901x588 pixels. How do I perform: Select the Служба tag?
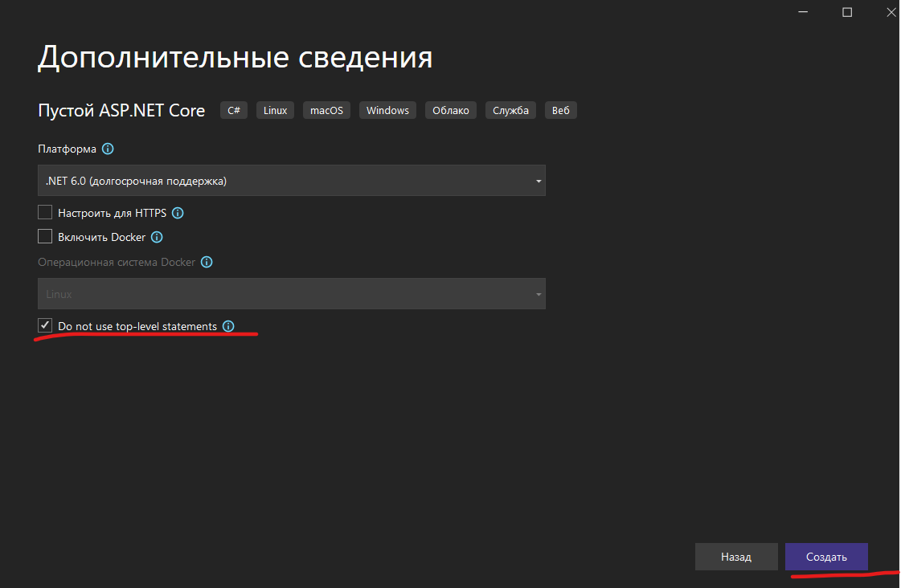click(x=511, y=110)
